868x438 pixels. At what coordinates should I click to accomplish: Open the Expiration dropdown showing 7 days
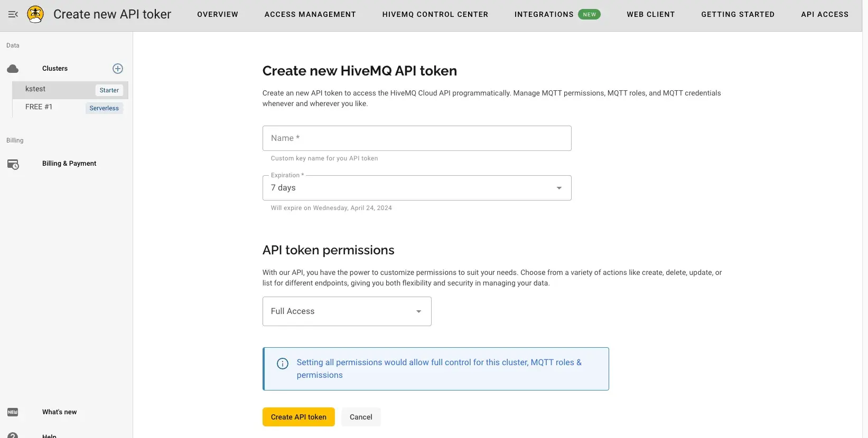(417, 188)
